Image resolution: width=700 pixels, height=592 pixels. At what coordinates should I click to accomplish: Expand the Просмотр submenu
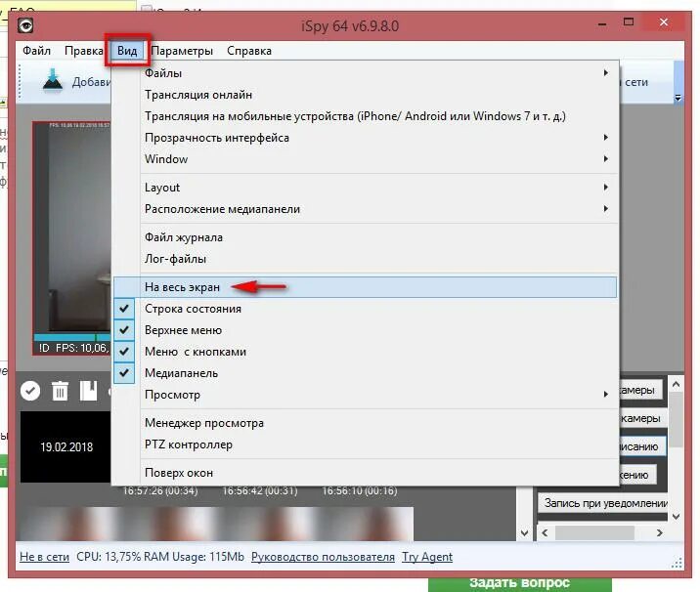click(x=366, y=395)
